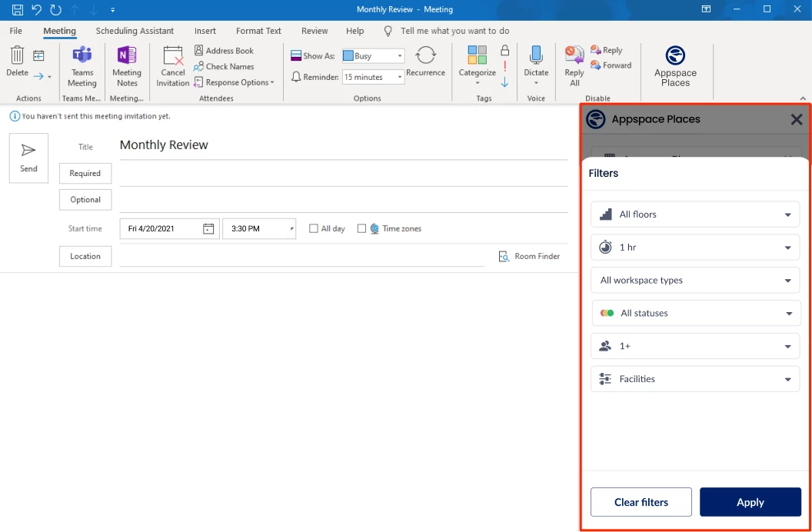Click Tell me what you want to do
This screenshot has width=812, height=532.
tap(454, 31)
